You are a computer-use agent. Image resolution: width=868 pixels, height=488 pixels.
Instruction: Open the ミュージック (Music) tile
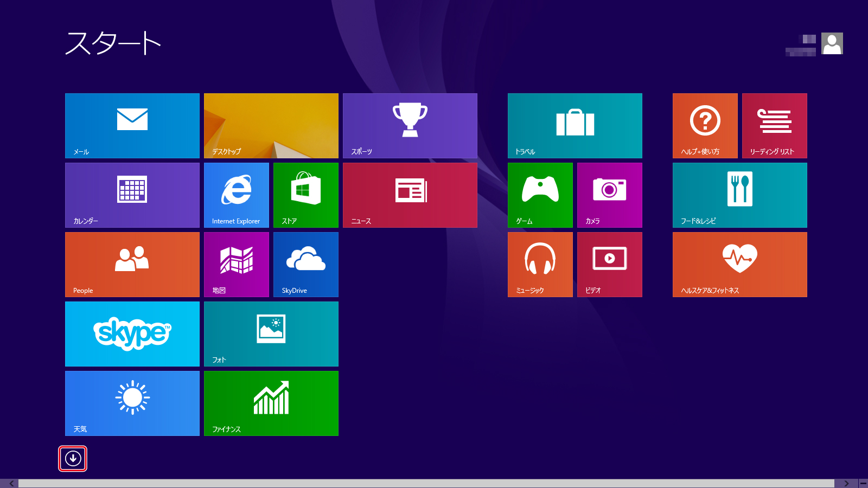tap(540, 265)
